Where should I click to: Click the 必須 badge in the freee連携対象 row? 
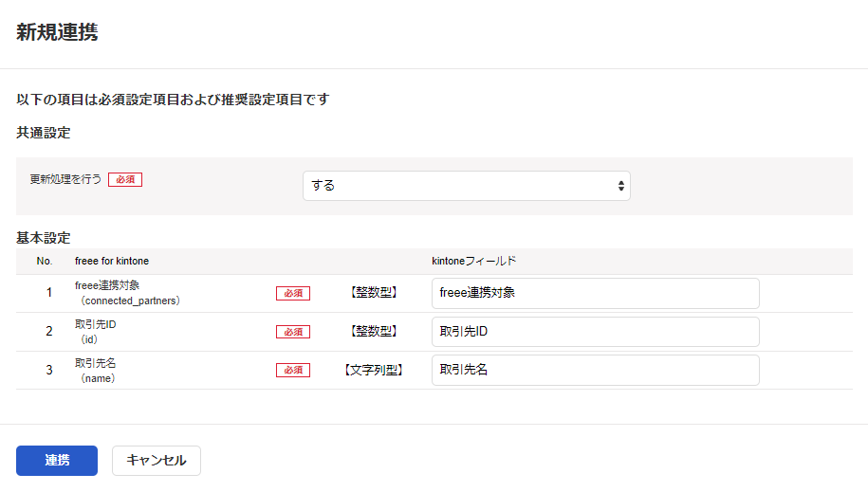(293, 293)
